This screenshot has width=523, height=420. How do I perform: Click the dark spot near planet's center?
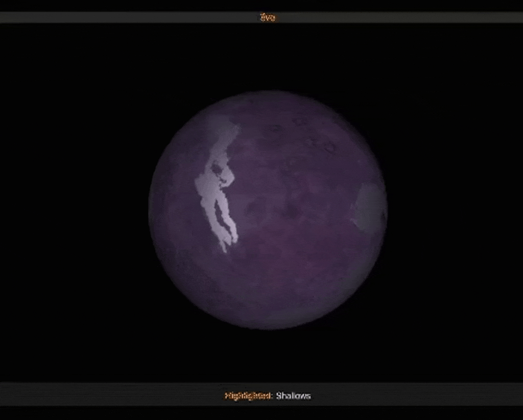291,211
